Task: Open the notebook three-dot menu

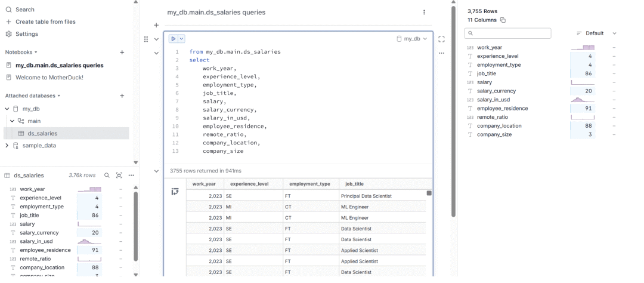Action: point(424,13)
